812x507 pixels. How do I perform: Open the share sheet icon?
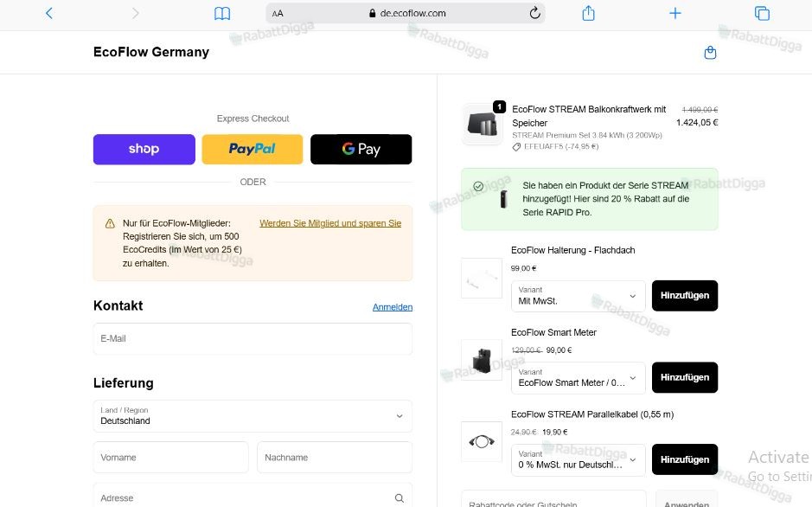point(588,13)
